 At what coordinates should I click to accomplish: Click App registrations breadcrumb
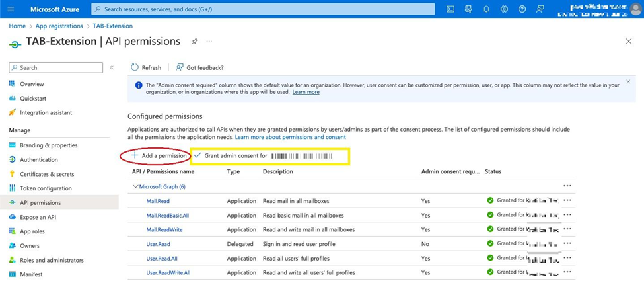click(x=59, y=26)
